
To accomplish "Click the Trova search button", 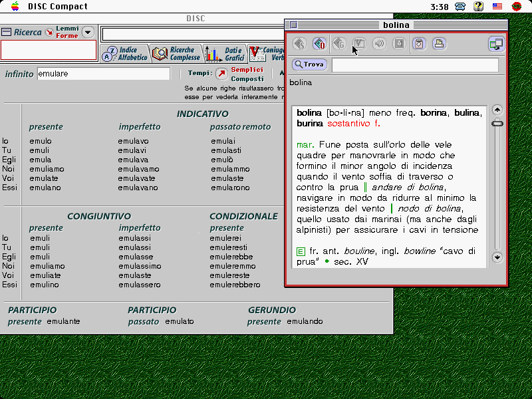I will [309, 64].
